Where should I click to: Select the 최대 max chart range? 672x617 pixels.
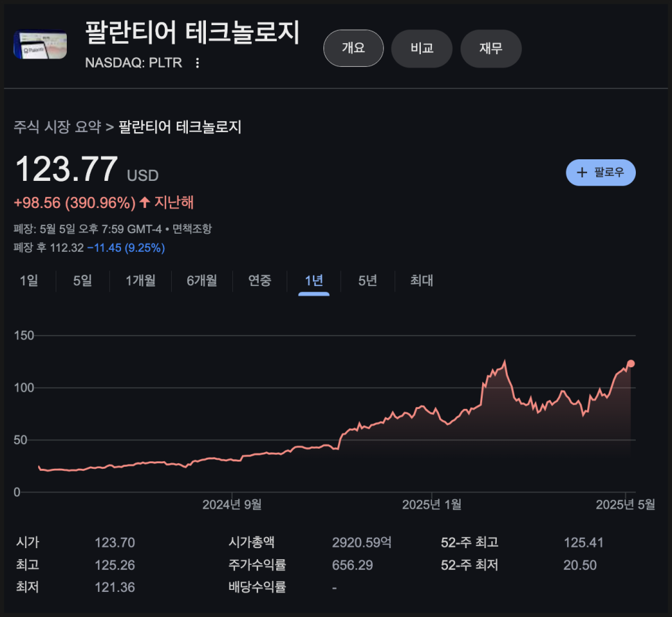click(422, 280)
